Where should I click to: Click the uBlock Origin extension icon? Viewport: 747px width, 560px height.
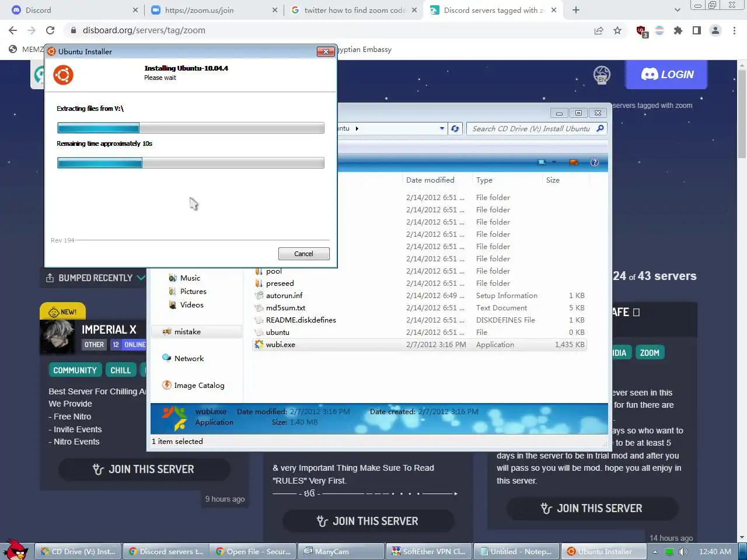641,30
